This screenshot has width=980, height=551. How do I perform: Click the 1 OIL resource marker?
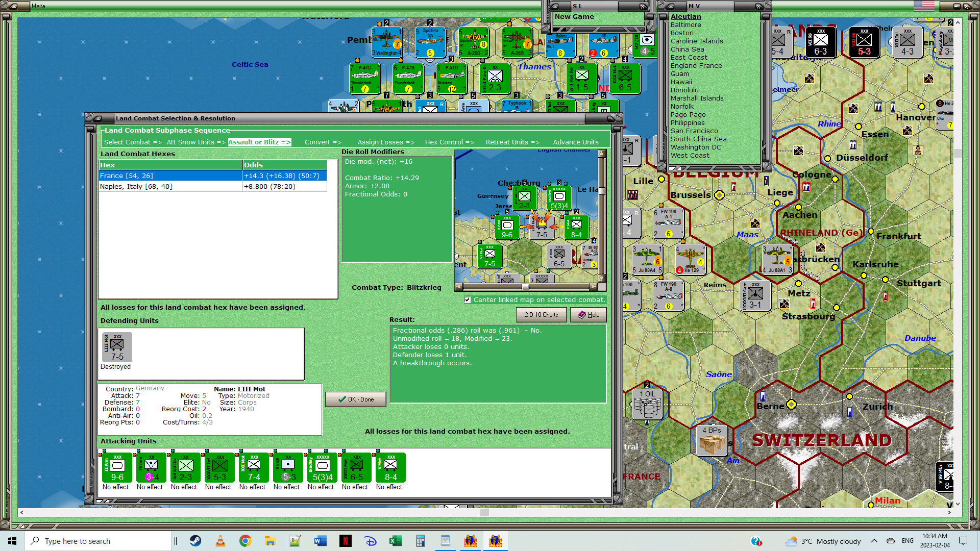[x=647, y=405]
